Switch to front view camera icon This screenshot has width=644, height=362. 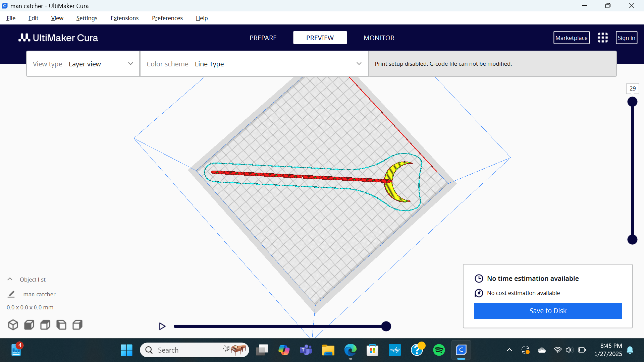29,325
